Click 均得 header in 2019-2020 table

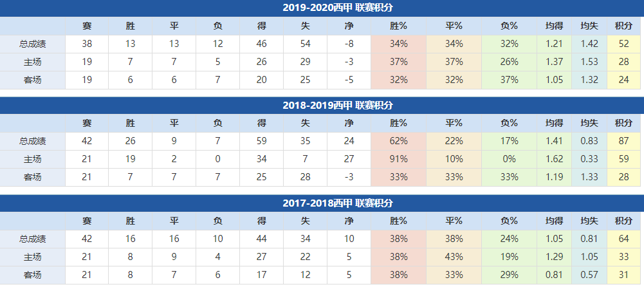(x=554, y=26)
